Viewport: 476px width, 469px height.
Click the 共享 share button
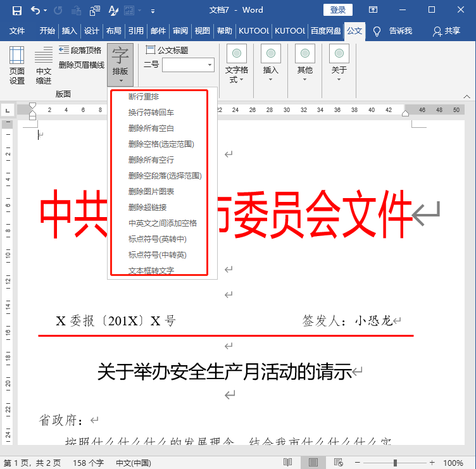446,30
